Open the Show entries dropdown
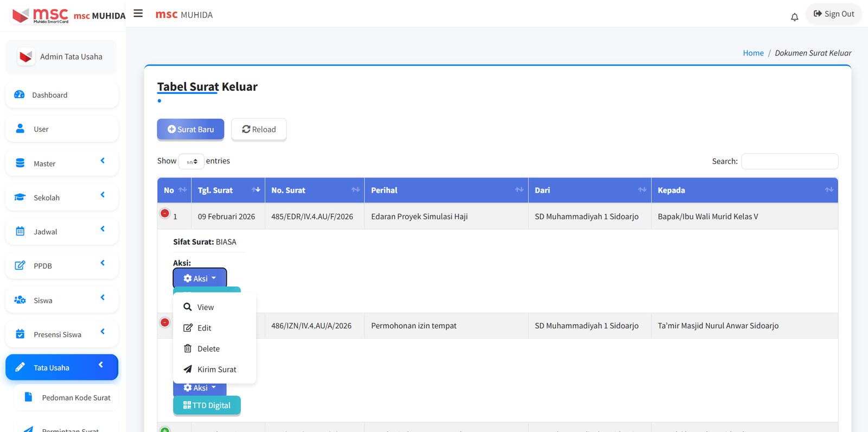 tap(191, 162)
